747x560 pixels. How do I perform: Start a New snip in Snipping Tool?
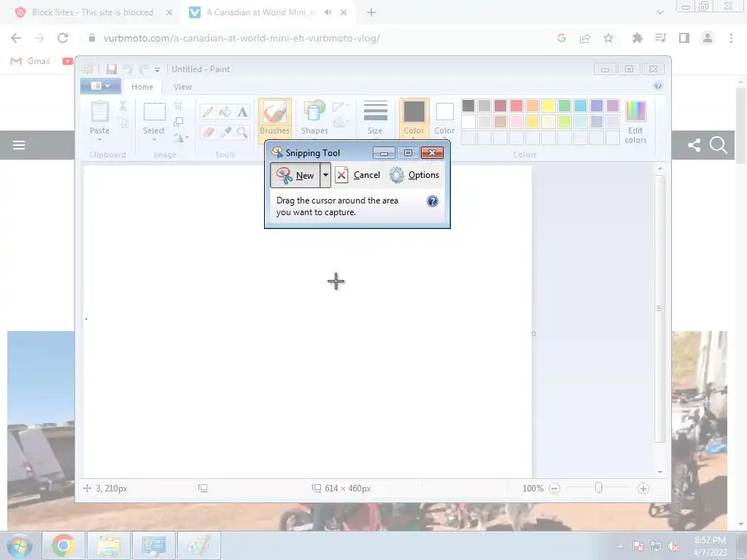[x=295, y=175]
